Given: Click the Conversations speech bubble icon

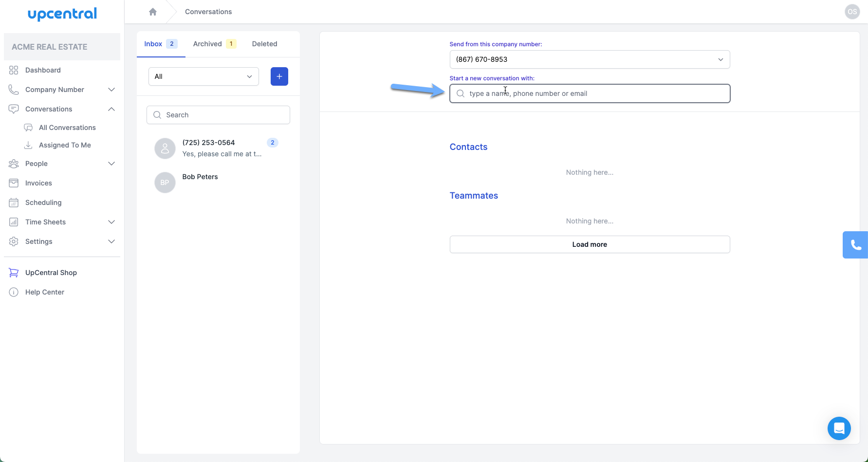Looking at the screenshot, I should click(x=14, y=109).
